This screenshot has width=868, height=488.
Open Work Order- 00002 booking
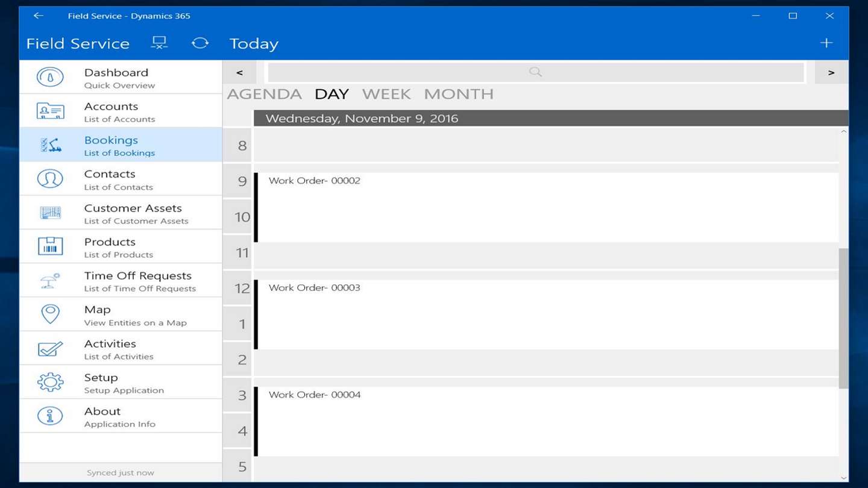pos(546,207)
